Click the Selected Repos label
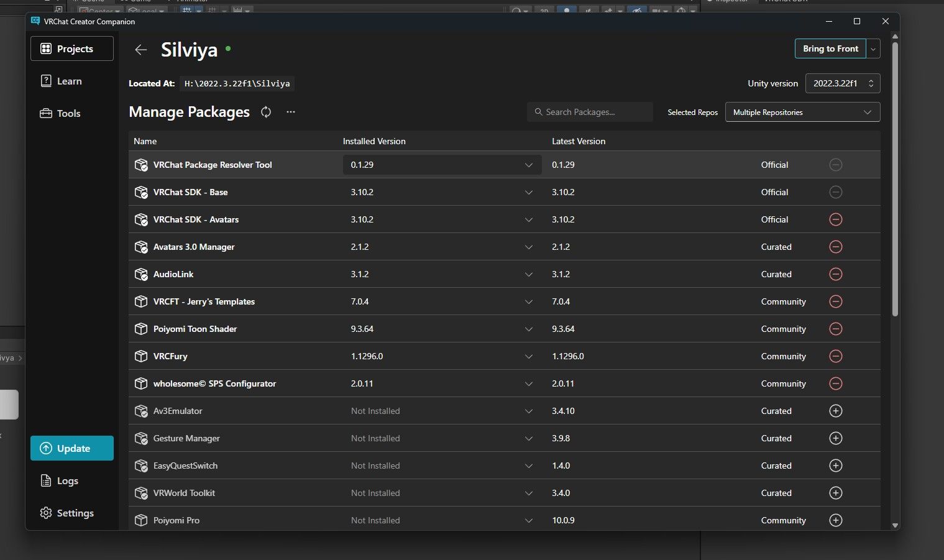The width and height of the screenshot is (944, 560). point(692,112)
